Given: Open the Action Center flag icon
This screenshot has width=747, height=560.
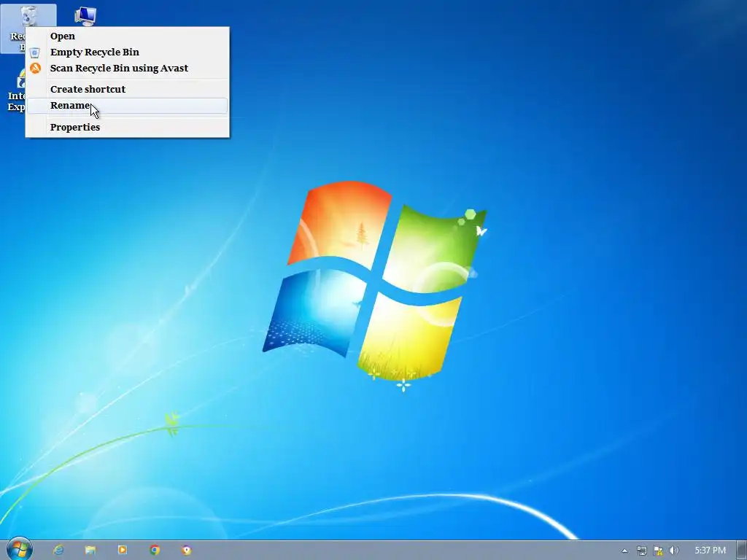Looking at the screenshot, I should (x=658, y=551).
